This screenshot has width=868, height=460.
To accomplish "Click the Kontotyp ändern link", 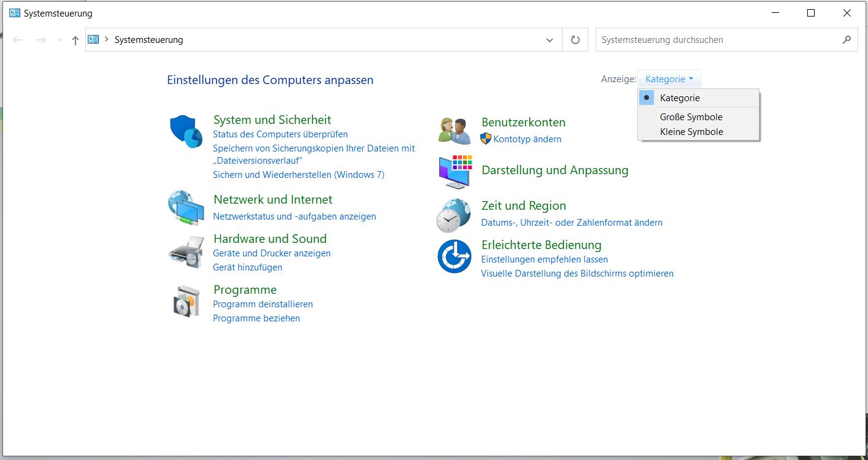I will [x=527, y=139].
